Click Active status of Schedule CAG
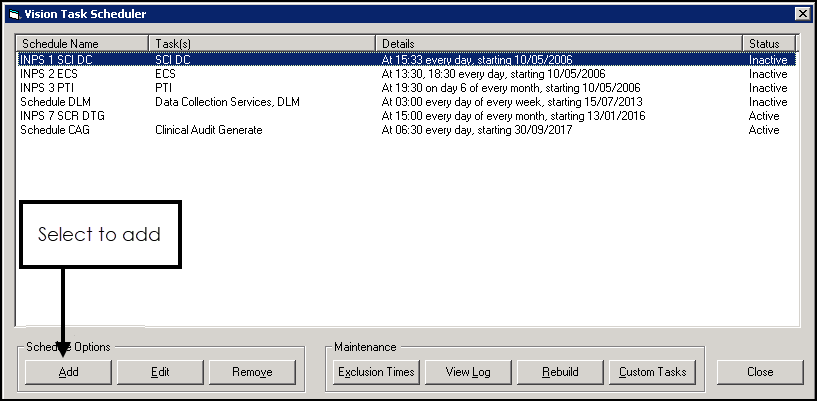817x401 pixels. tap(764, 130)
